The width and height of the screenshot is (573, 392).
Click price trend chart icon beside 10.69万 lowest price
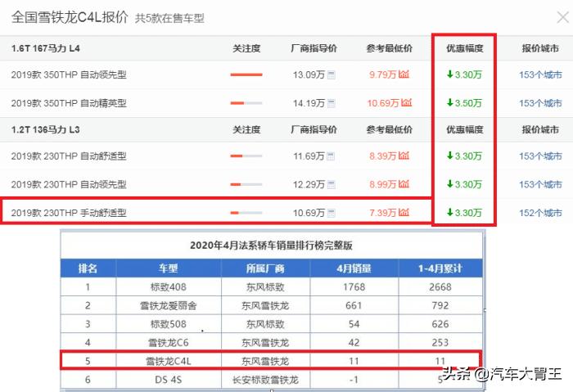coord(406,102)
